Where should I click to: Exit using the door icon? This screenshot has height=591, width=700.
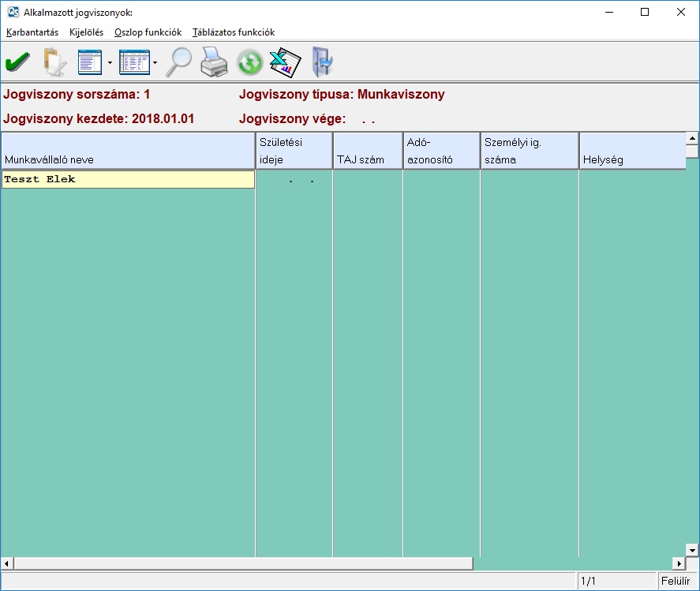click(x=322, y=62)
